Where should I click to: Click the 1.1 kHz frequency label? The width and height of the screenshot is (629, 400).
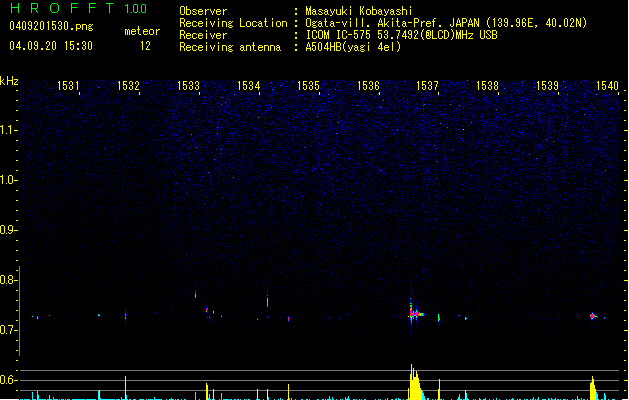(8, 130)
